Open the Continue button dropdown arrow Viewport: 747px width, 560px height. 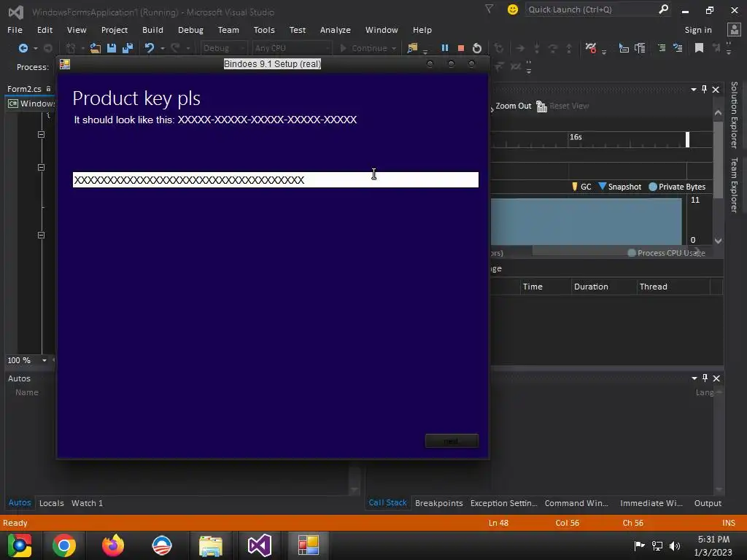(394, 49)
